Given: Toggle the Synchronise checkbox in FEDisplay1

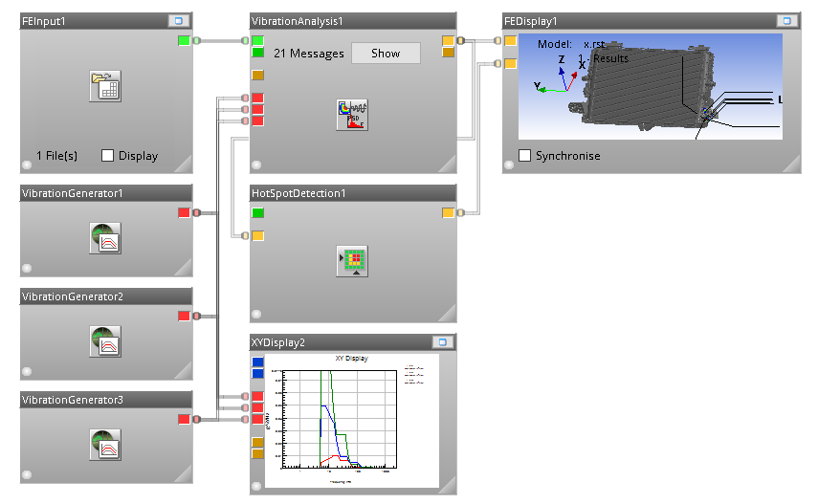Looking at the screenshot, I should pos(524,156).
